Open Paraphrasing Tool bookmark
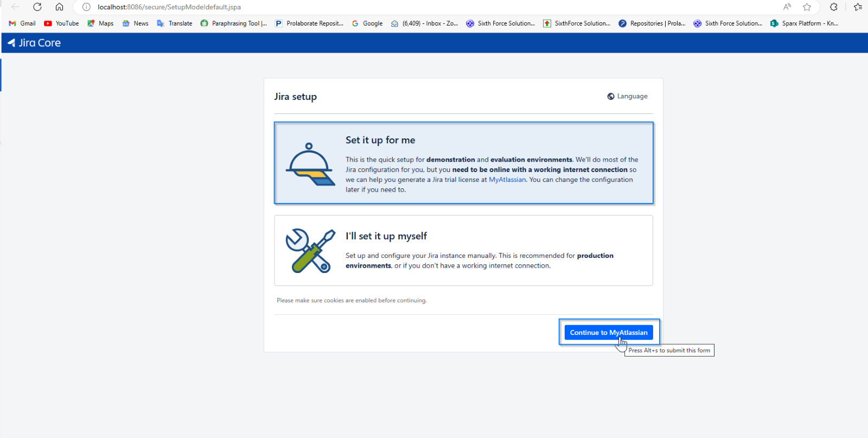868x438 pixels. (234, 23)
